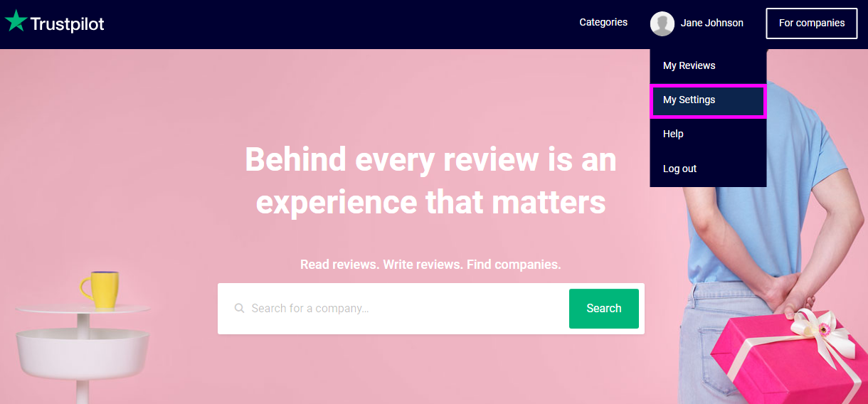Open the For companies page
This screenshot has height=404, width=868.
[x=812, y=23]
